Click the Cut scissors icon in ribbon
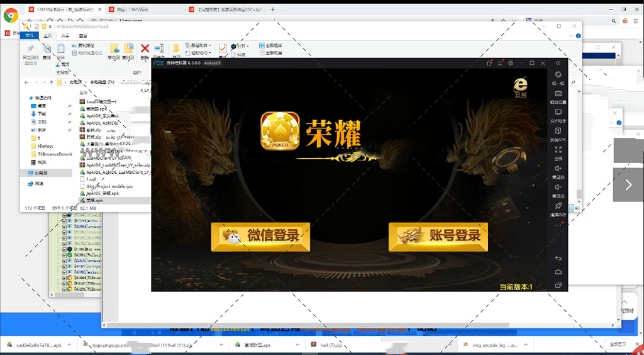 [x=58, y=64]
